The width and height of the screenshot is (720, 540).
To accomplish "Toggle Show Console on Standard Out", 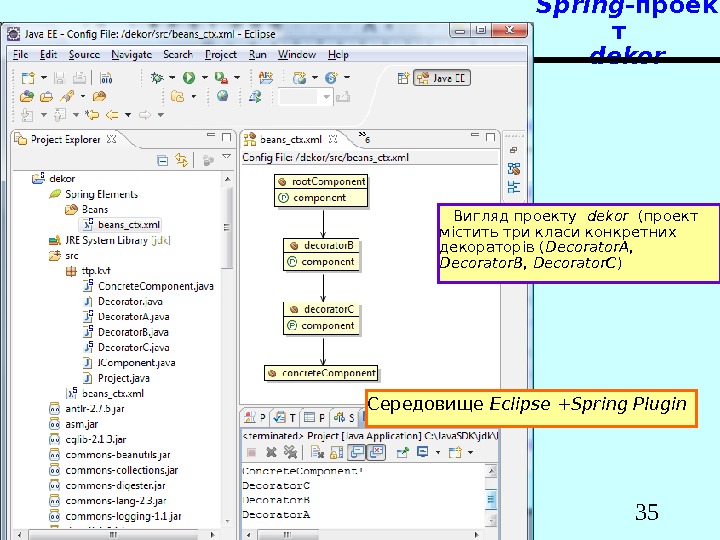I will click(x=357, y=452).
